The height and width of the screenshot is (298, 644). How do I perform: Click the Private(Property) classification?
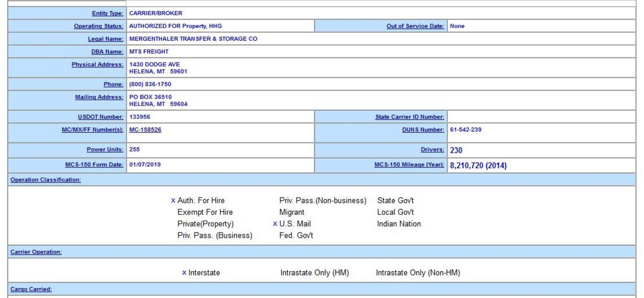pos(205,224)
